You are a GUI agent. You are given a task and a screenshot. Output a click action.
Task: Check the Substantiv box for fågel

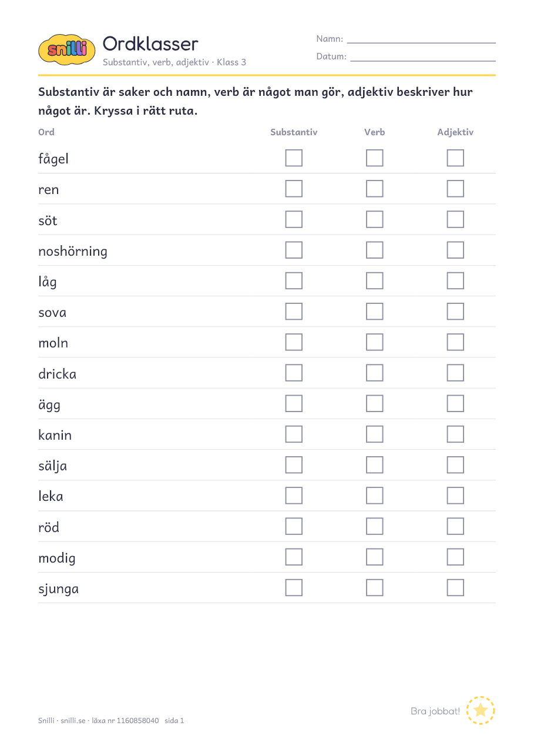tap(294, 158)
